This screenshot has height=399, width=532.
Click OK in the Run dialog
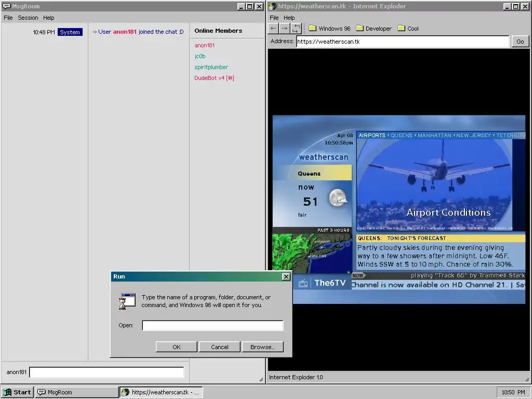(177, 347)
